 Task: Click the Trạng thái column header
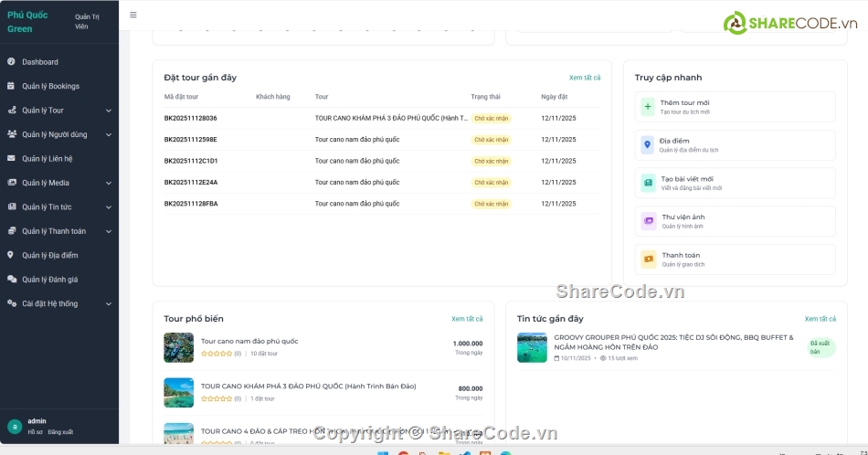tap(485, 97)
